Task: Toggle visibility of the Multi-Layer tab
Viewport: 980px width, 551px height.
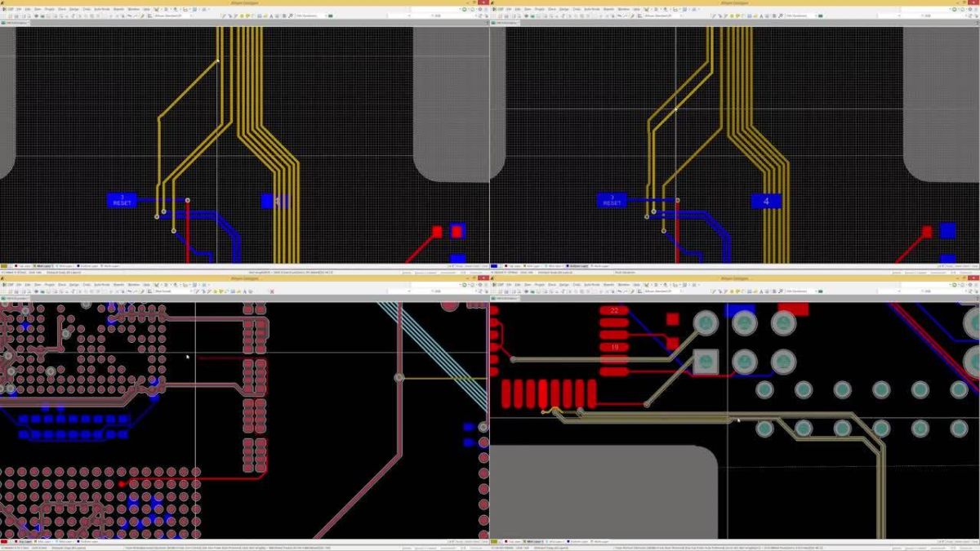Action: click(110, 265)
